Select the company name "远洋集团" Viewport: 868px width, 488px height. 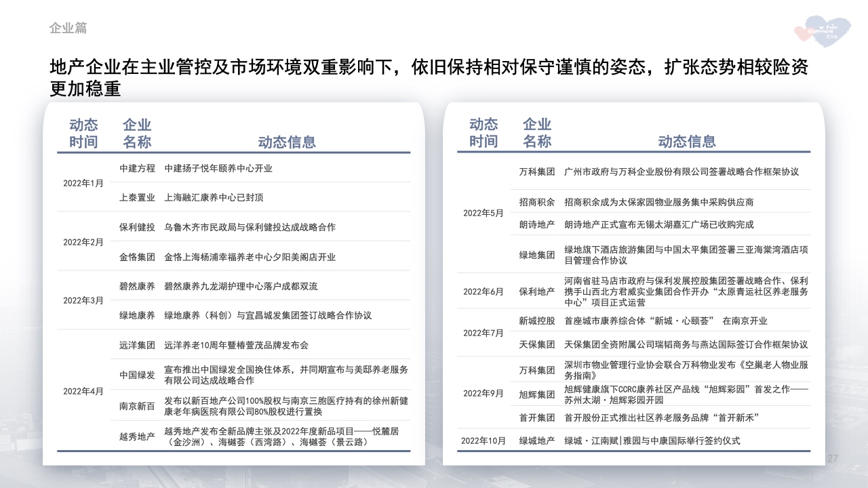coord(137,345)
